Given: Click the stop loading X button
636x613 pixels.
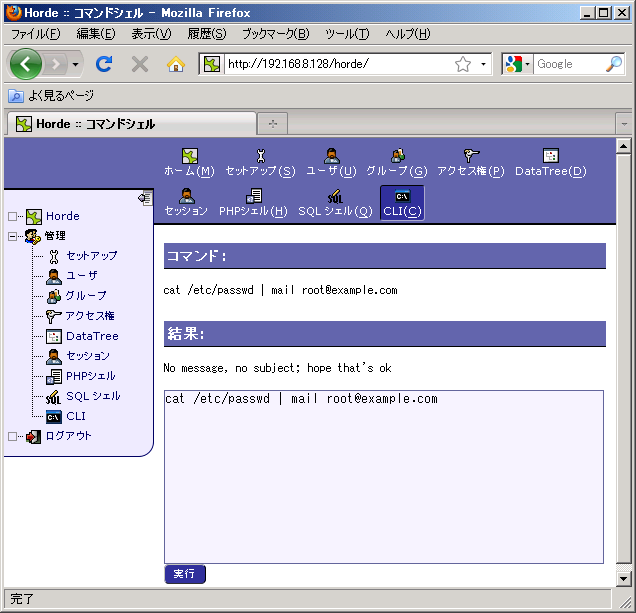Looking at the screenshot, I should pos(140,64).
